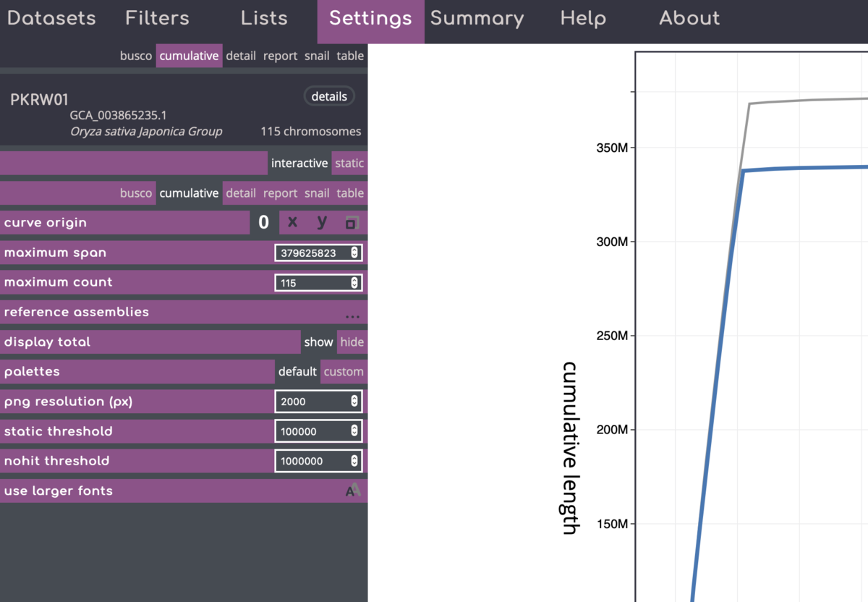Select the square curve origin icon
868x602 pixels.
[352, 223]
